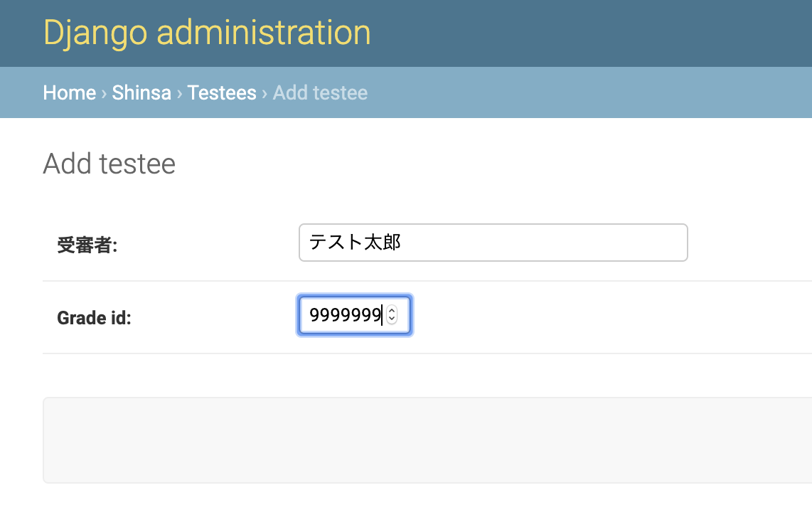Focus the Grade id number field
This screenshot has height=532, width=812.
point(355,315)
